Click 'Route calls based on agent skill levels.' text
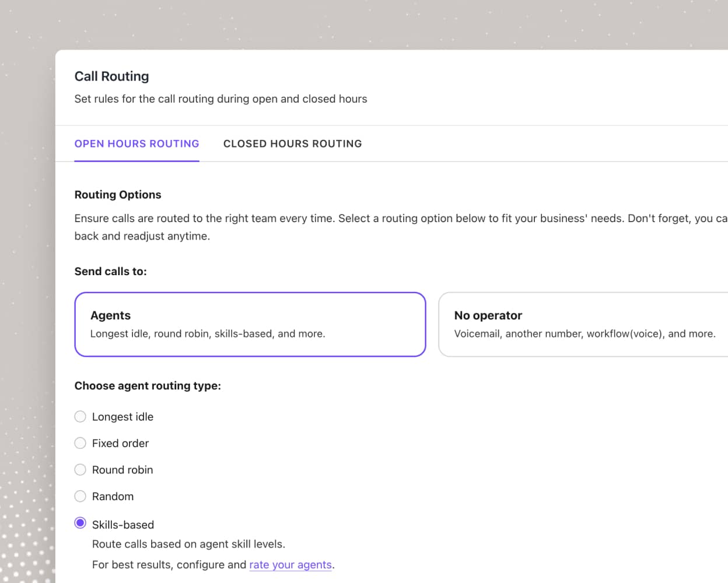The width and height of the screenshot is (728, 583). [188, 544]
